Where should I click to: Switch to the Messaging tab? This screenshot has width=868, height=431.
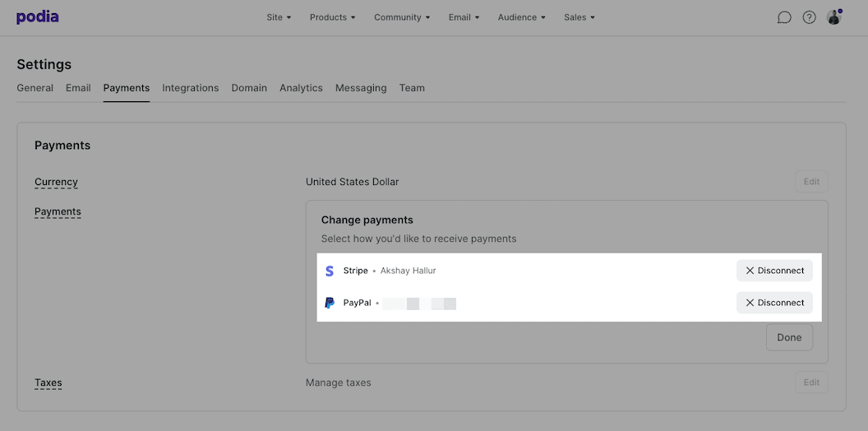[361, 88]
